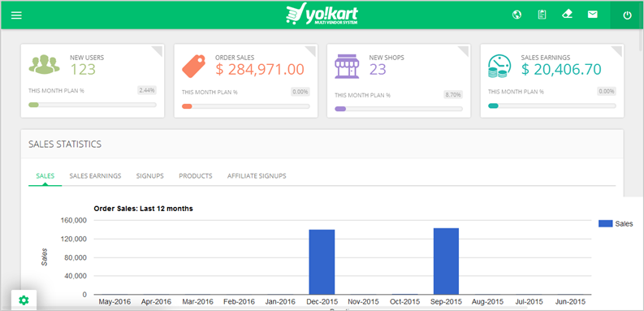Click the globe icon in header

click(516, 15)
